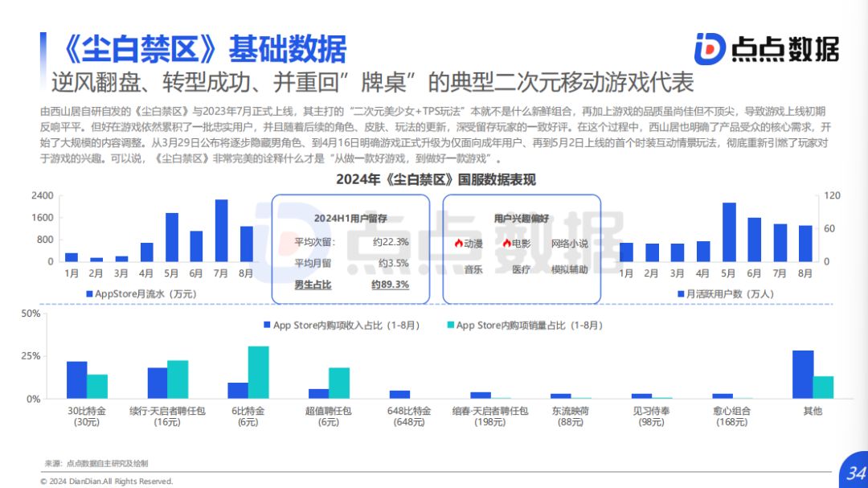Click the DianDian blue D logo icon

point(710,49)
